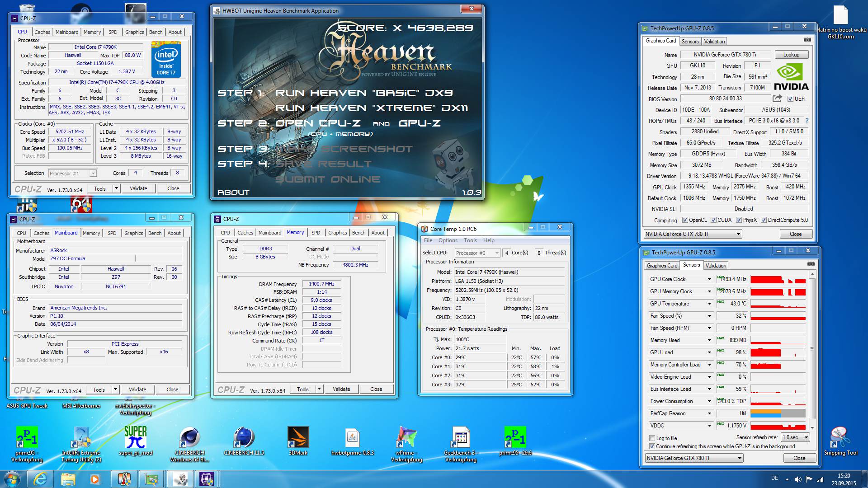Image resolution: width=868 pixels, height=488 pixels.
Task: Launch wPrime shortcut icon
Action: pos(407,437)
